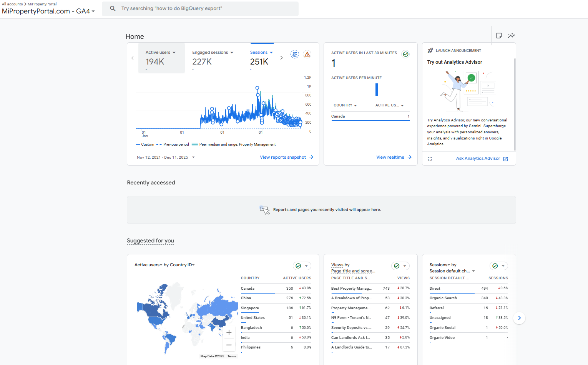Image resolution: width=588 pixels, height=365 pixels.
Task: Click the rocket icon beside Launch Announcement
Action: [430, 50]
